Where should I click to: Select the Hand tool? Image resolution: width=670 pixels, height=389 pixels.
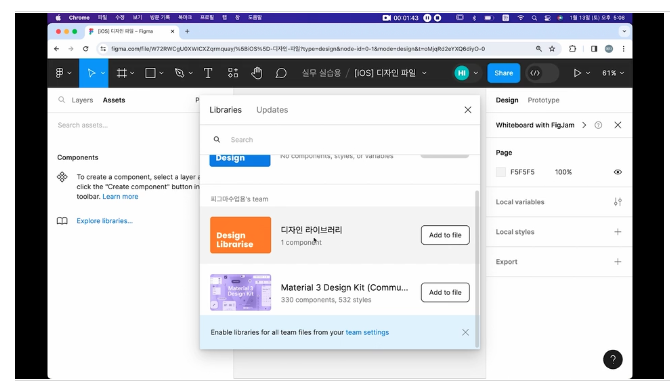(x=256, y=73)
